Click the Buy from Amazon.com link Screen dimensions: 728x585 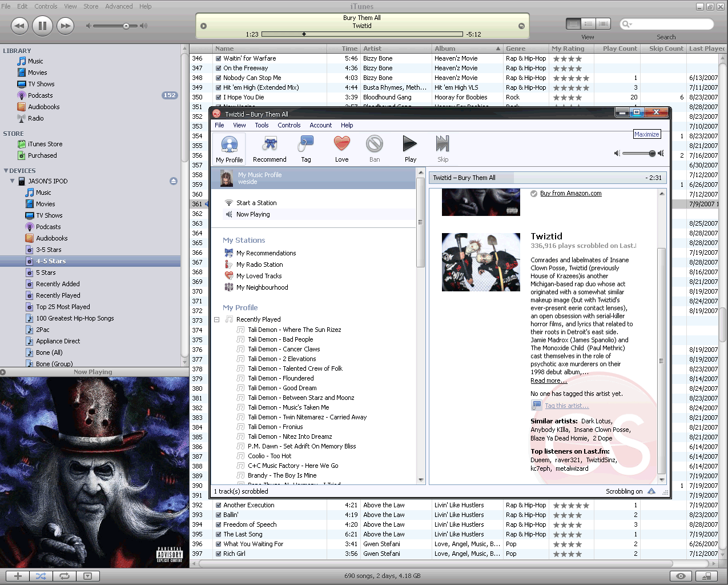pyautogui.click(x=570, y=193)
